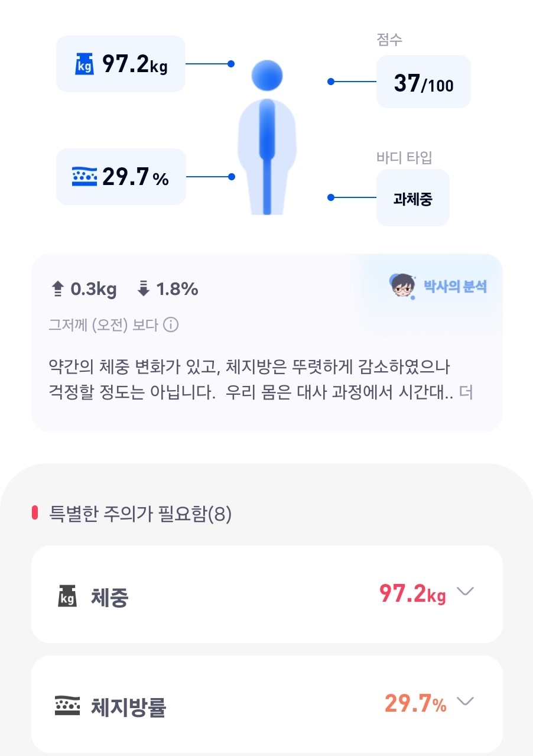Tap the blue kg weight icon
Image resolution: width=533 pixels, height=756 pixels.
tap(84, 64)
